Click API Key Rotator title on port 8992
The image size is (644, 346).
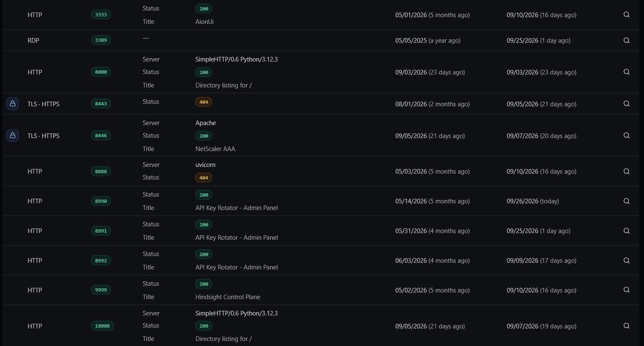point(237,267)
